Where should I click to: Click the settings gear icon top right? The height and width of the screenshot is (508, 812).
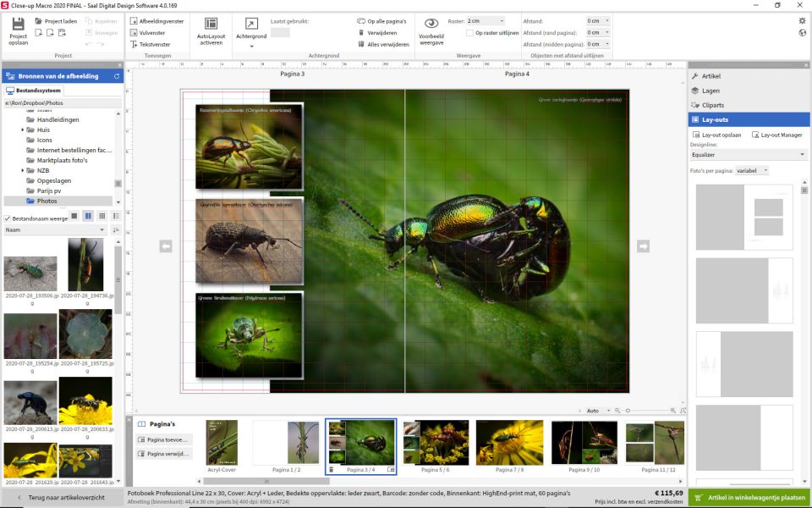802,20
